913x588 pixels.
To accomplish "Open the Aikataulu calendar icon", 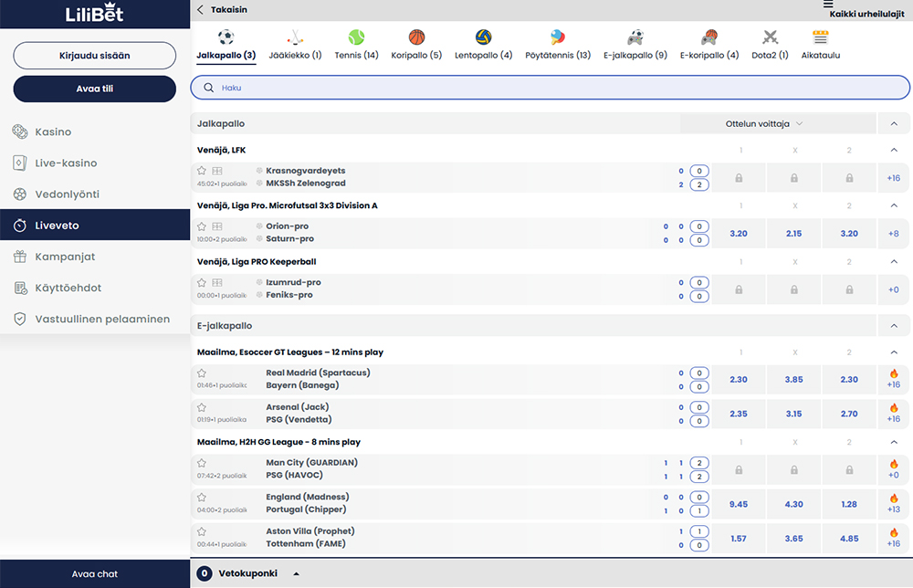I will tap(821, 37).
